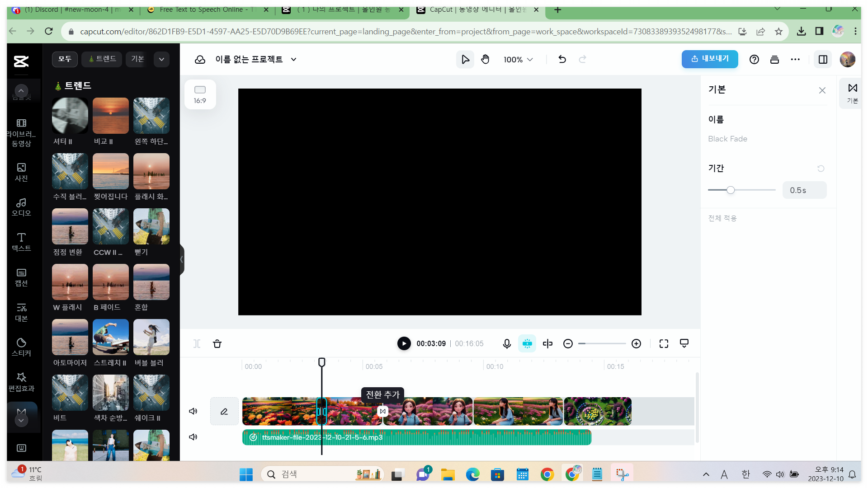The image size is (868, 488).
Task: Select the hand pan tool
Action: click(485, 59)
